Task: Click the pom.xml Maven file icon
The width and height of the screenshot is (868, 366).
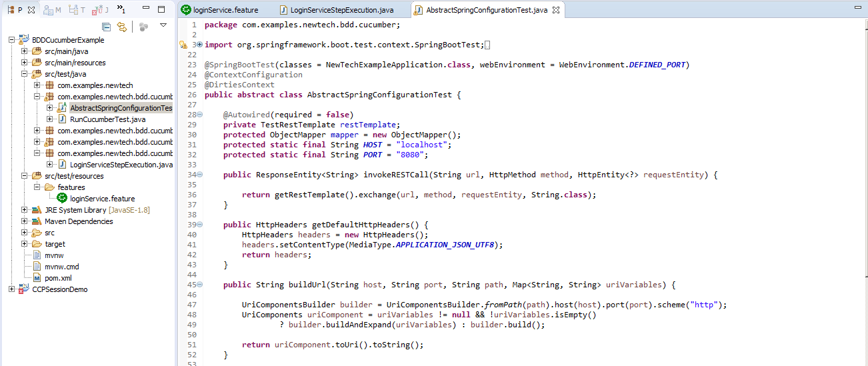Action: pyautogui.click(x=37, y=278)
